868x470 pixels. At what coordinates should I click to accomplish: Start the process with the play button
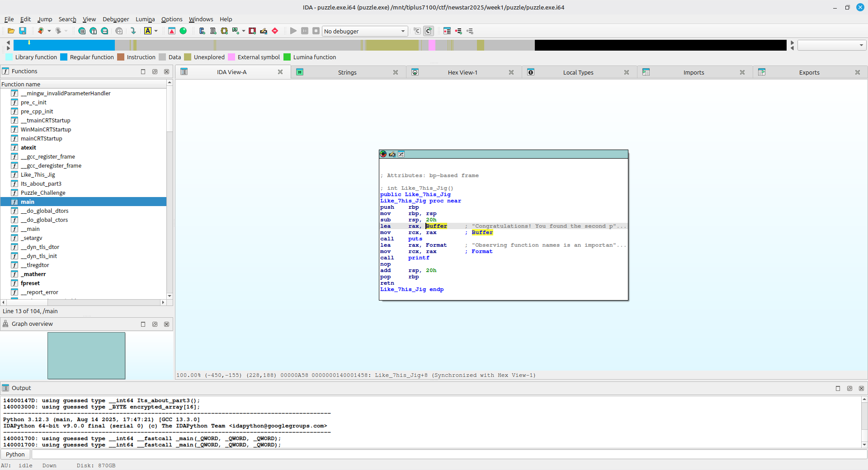(293, 31)
